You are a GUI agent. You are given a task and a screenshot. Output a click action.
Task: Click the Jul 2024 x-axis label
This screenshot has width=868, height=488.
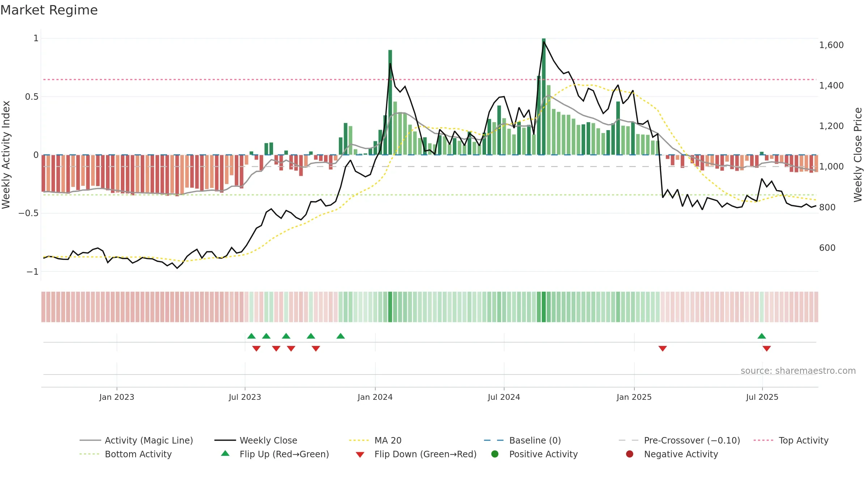[504, 397]
